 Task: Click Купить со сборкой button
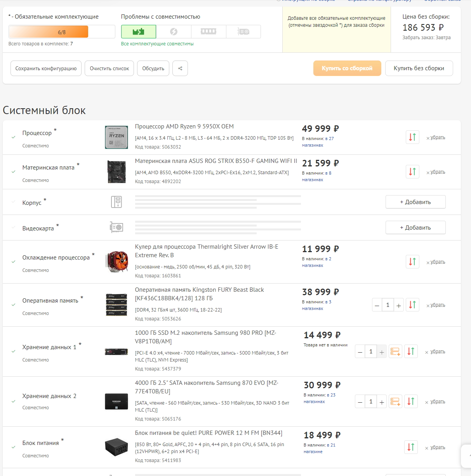pyautogui.click(x=347, y=68)
